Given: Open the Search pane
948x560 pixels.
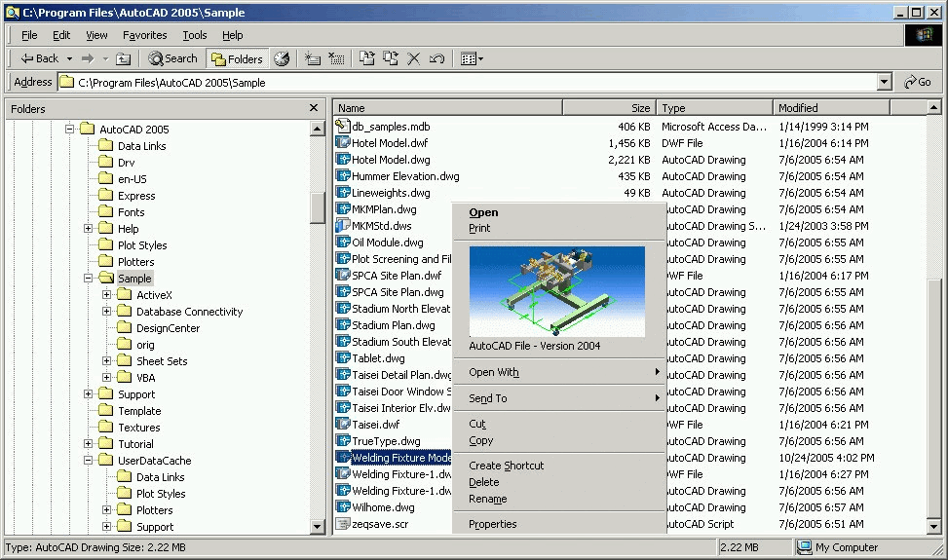Looking at the screenshot, I should (172, 58).
